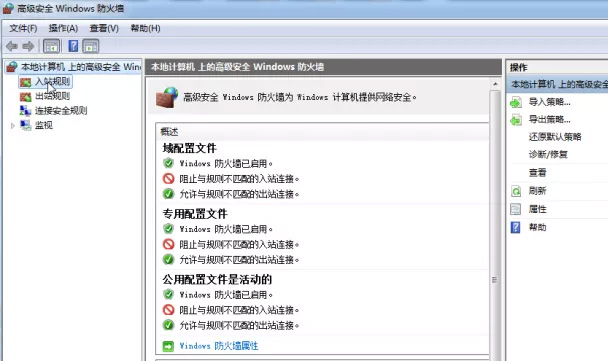
Task: Select the 入站规则 inbound rules node
Action: coord(52,81)
